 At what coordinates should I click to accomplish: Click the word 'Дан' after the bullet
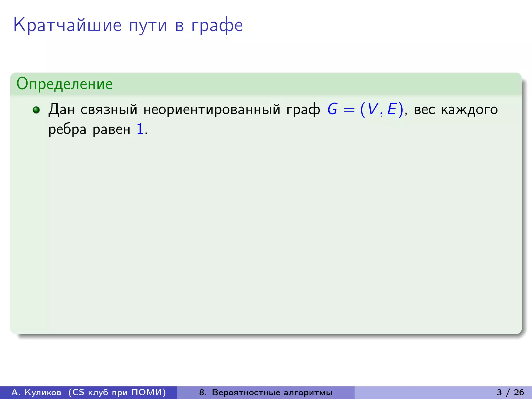pyautogui.click(x=62, y=109)
